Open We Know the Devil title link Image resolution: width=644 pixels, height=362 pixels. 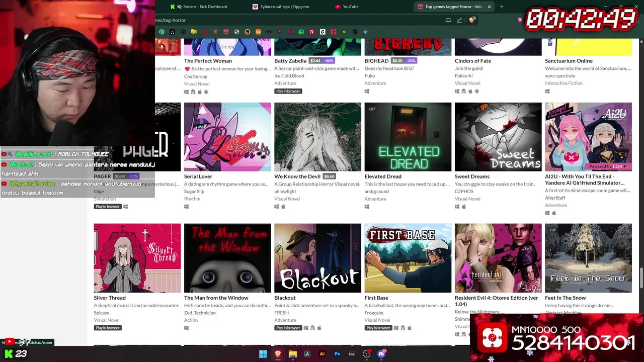pos(297,176)
